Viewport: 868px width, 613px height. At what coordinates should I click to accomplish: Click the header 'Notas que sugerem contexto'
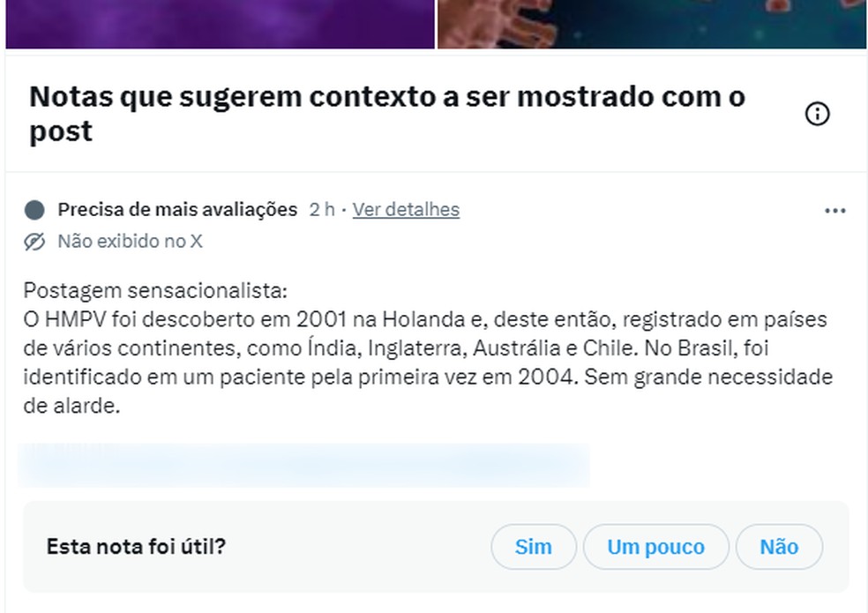click(x=386, y=113)
